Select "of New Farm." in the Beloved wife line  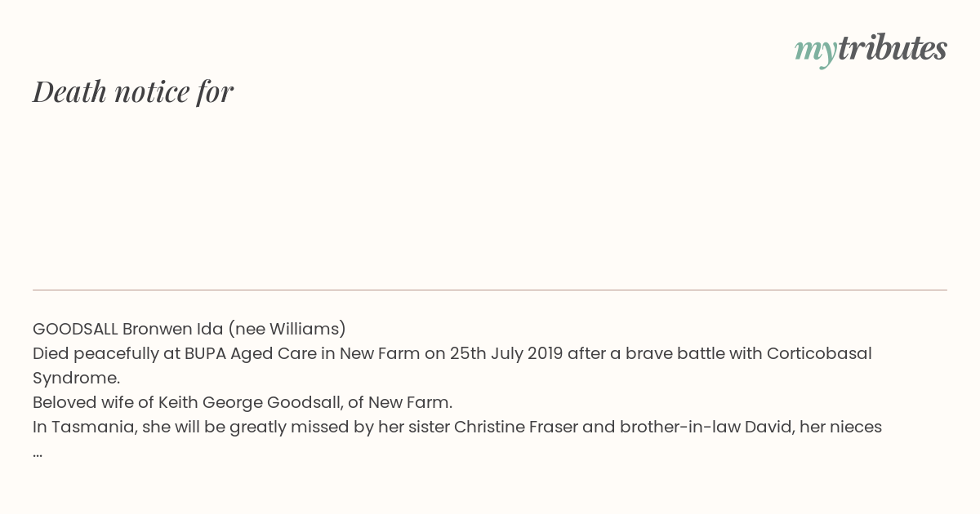pyautogui.click(x=410, y=402)
